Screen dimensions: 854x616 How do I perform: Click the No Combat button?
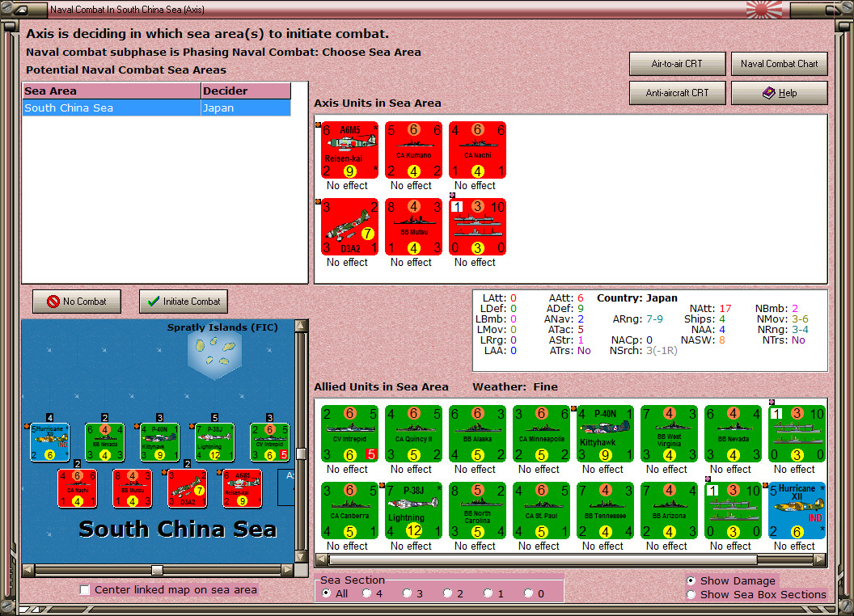77,302
